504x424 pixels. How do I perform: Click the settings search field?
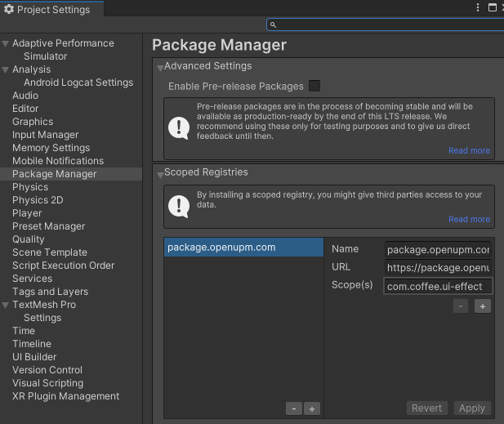pos(385,25)
